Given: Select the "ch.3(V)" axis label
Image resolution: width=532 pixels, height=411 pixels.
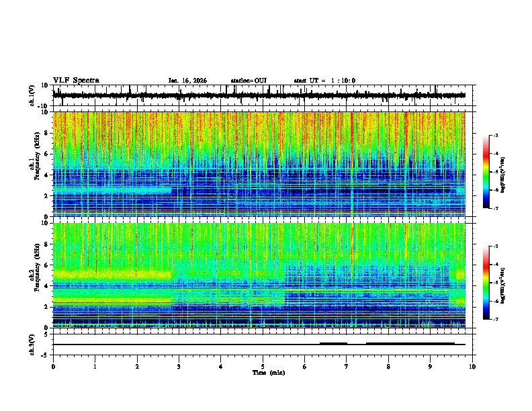Looking at the screenshot, I should [x=32, y=345].
